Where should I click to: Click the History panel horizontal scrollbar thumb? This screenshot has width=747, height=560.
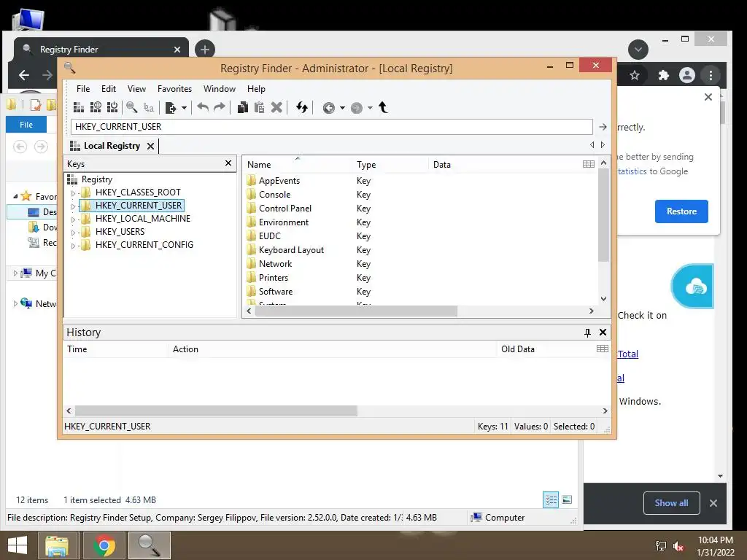(216, 411)
